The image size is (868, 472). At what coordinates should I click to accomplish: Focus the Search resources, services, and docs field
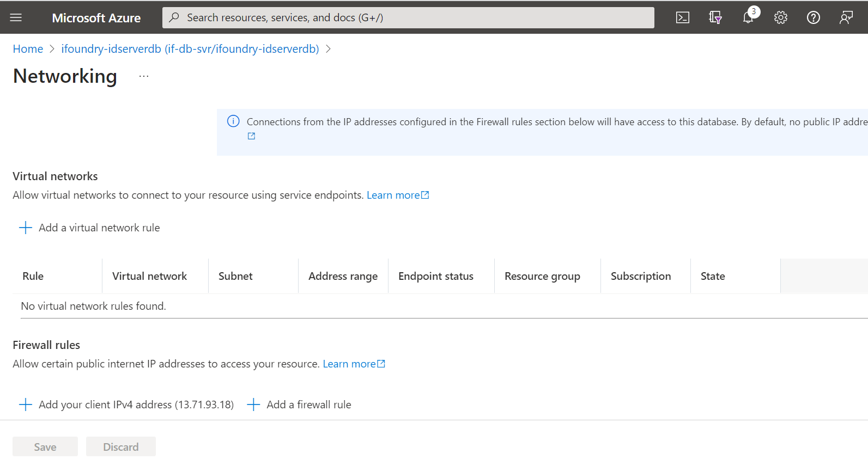(408, 17)
